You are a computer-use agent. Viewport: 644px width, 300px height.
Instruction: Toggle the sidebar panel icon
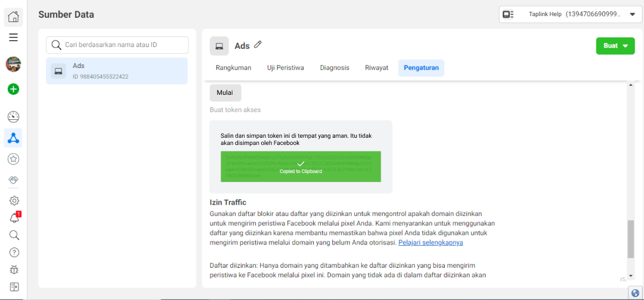pyautogui.click(x=14, y=287)
